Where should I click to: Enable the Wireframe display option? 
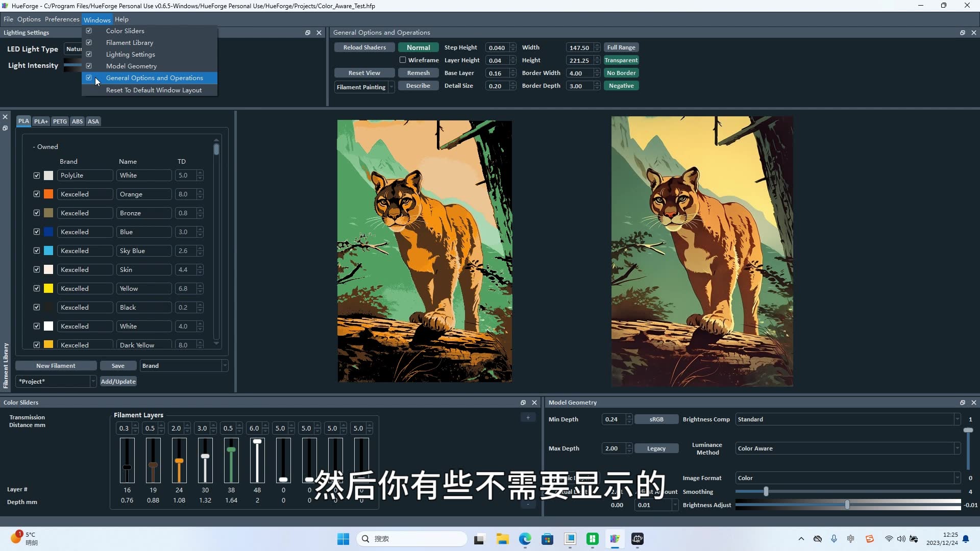[x=402, y=60]
